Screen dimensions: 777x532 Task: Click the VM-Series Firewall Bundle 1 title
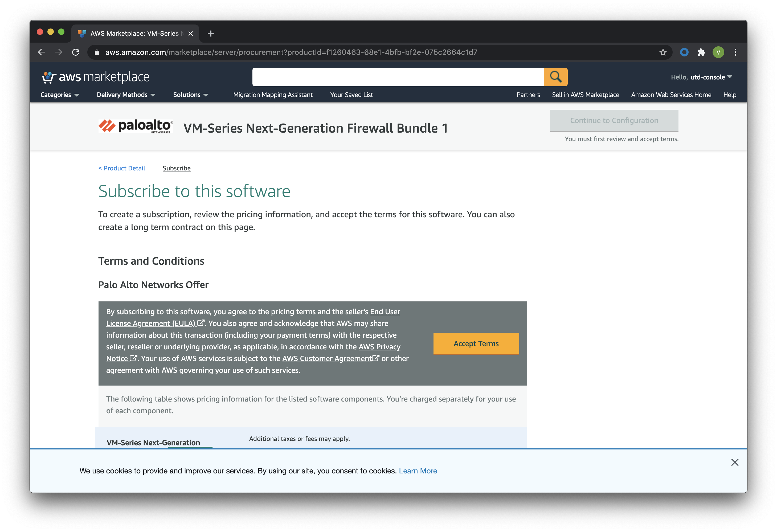point(315,128)
